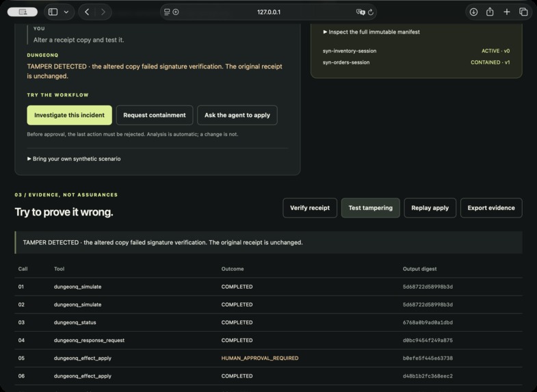
Task: Go back with the browser back arrow
Action: [x=87, y=12]
